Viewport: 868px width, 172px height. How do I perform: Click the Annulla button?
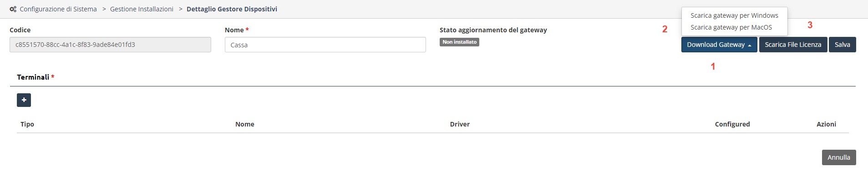838,157
